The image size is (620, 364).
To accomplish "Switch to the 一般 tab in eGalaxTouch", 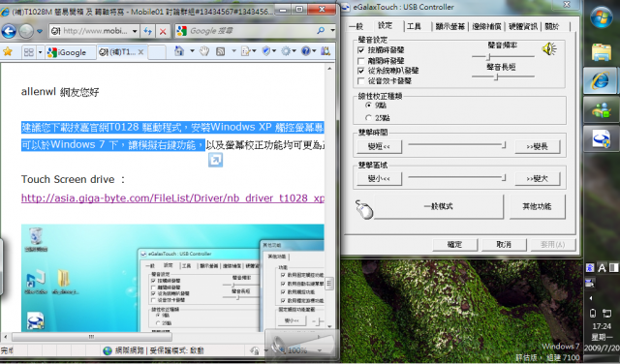I will 356,26.
